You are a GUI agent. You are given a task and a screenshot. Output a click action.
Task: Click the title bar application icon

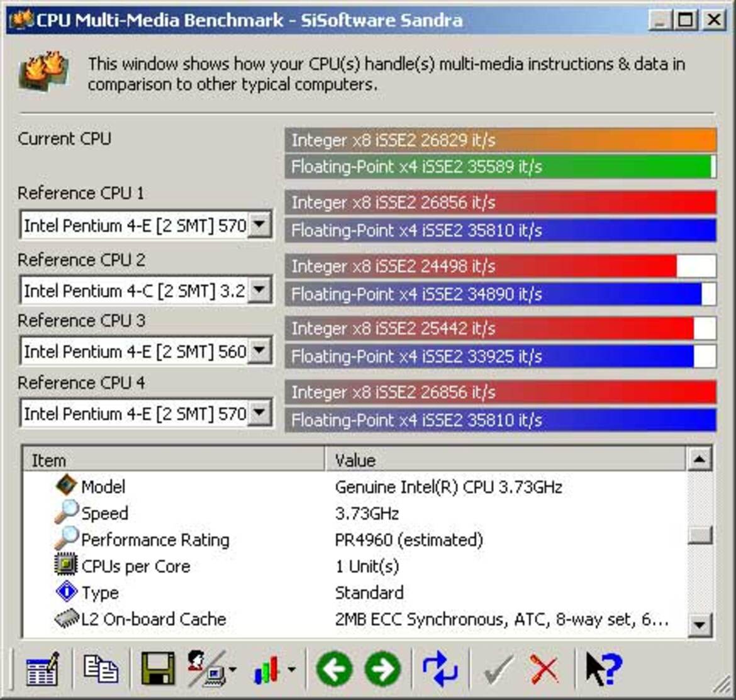[x=21, y=19]
